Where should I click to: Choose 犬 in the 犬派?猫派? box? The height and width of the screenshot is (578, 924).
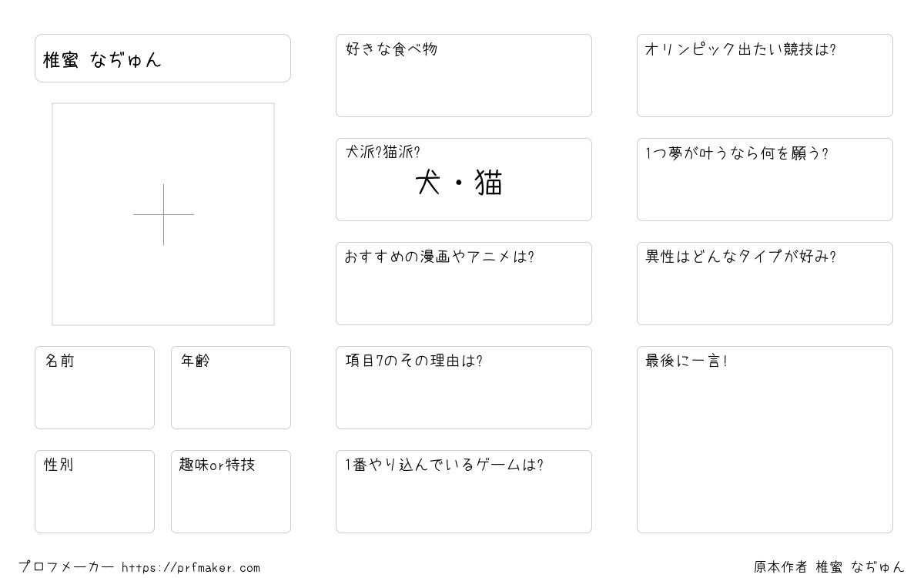point(428,183)
